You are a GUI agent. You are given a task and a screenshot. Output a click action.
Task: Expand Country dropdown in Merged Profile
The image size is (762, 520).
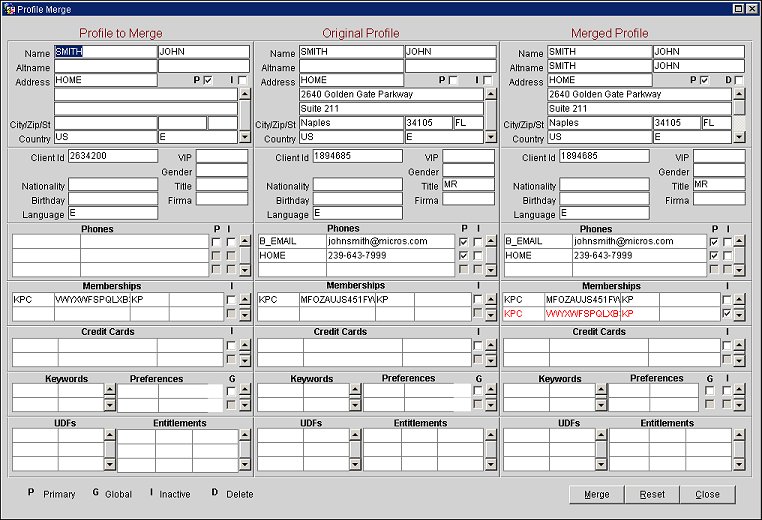point(738,137)
